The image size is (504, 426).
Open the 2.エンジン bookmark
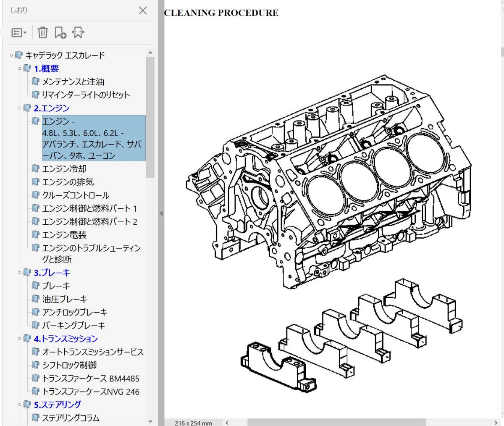click(52, 108)
